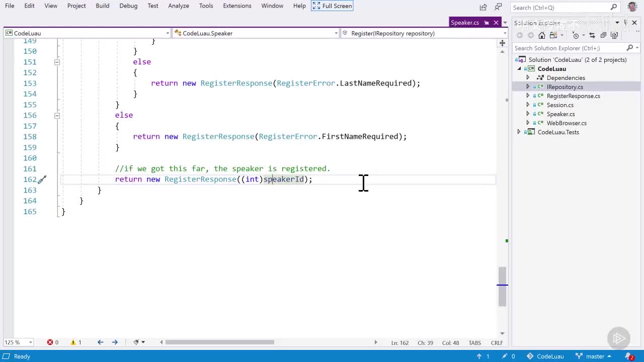The image size is (644, 362).
Task: Click Show All Files icon
Action: (614, 35)
